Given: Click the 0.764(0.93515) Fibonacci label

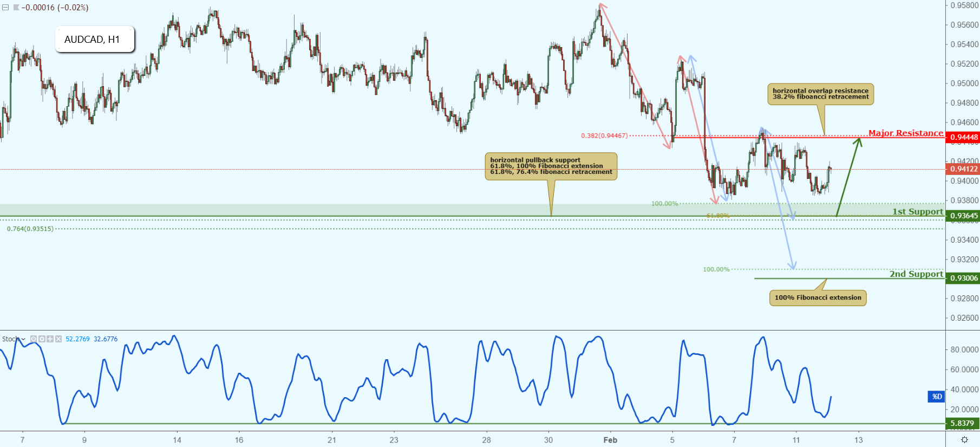Looking at the screenshot, I should pos(30,229).
